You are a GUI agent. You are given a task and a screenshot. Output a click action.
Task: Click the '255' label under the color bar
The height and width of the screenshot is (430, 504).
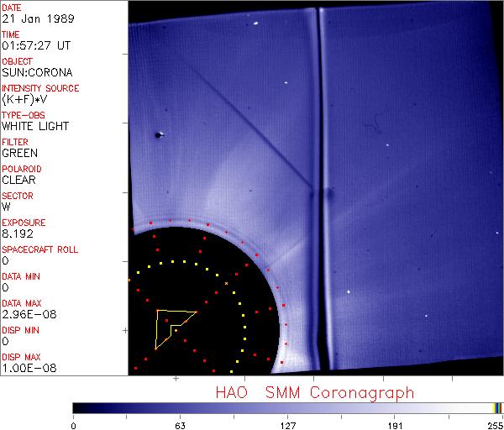[x=496, y=425]
